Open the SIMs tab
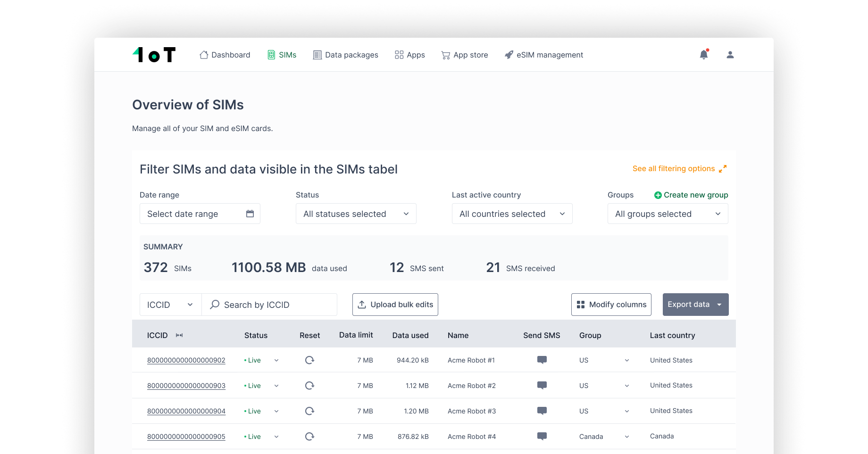 point(282,55)
